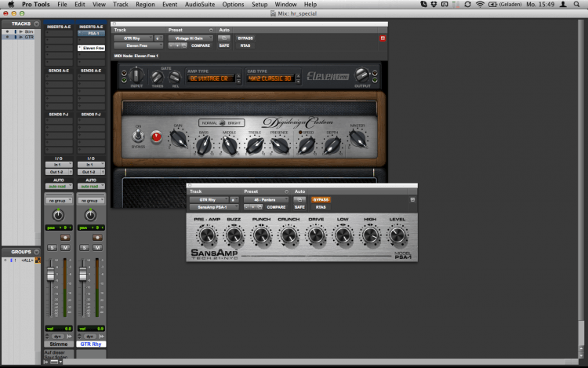Open the SansAmp PSA-1 plug-in selector dropdown
588x368 pixels.
tap(214, 207)
